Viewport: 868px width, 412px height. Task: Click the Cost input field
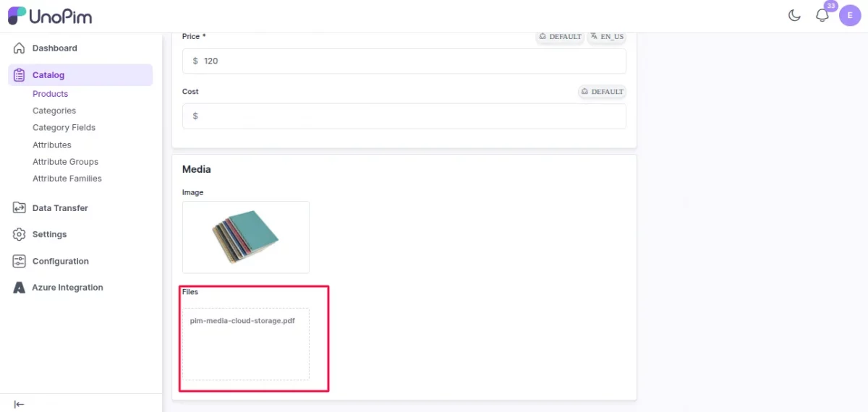(x=404, y=116)
